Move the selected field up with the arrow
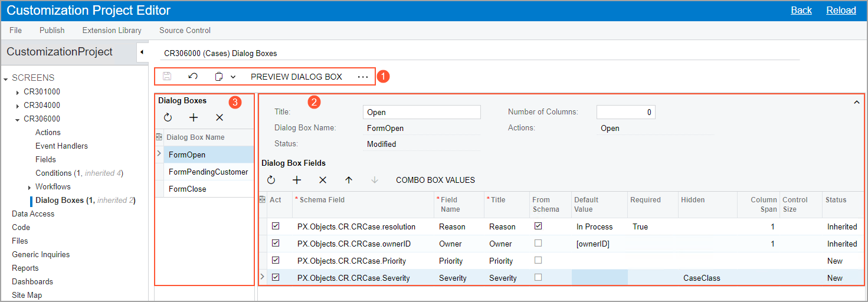The height and width of the screenshot is (302, 868). click(349, 180)
